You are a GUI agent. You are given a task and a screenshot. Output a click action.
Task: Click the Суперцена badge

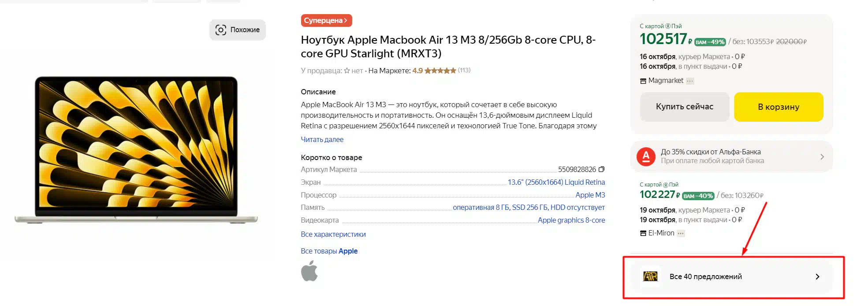(326, 20)
